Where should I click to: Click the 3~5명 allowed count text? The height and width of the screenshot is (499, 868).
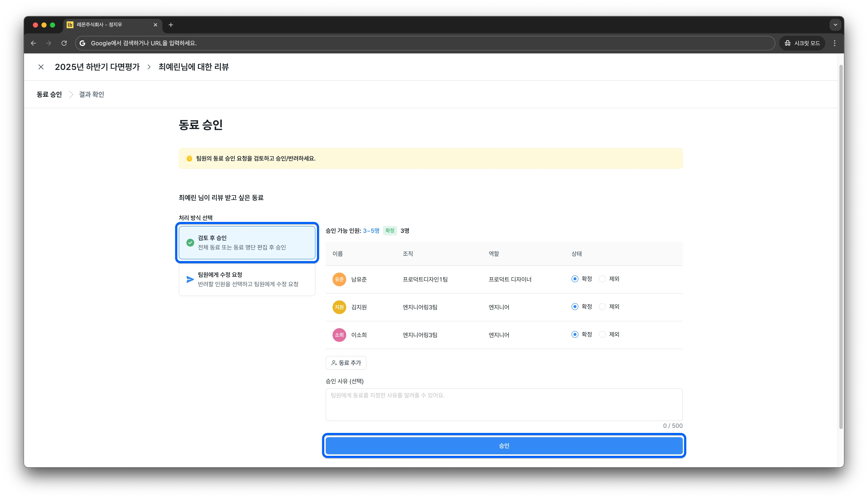click(x=371, y=231)
